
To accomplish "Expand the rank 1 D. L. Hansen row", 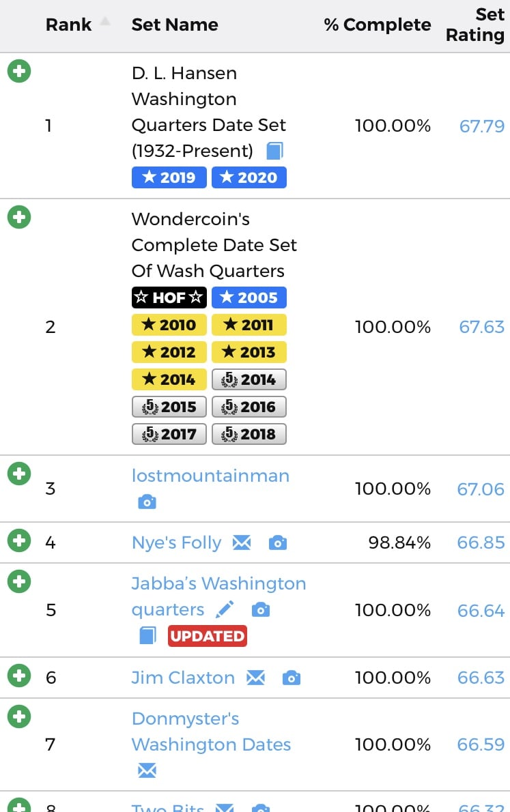I will click(x=19, y=71).
